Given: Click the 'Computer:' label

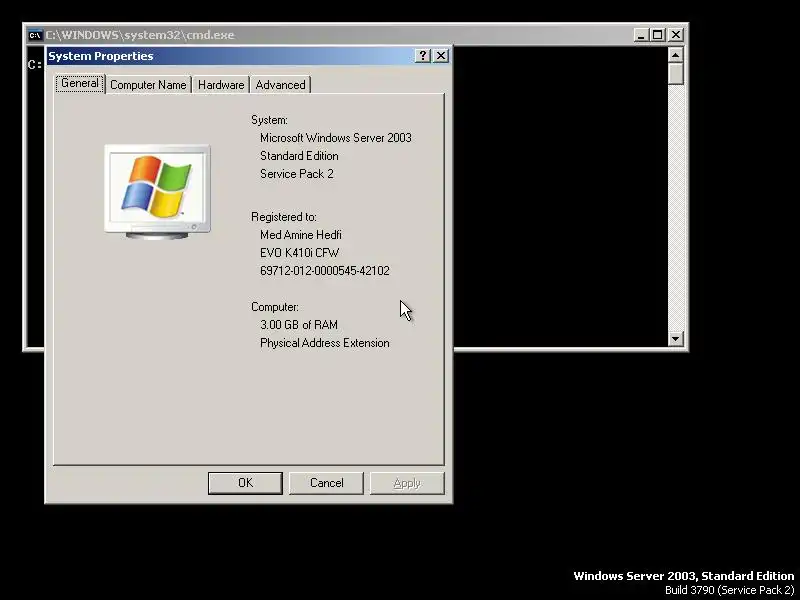Looking at the screenshot, I should point(274,307).
